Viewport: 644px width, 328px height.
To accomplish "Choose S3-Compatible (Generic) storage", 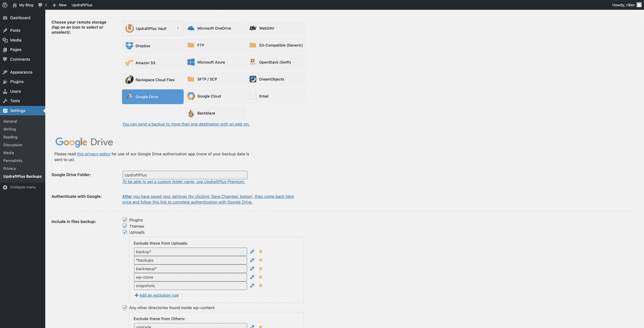I will (276, 45).
